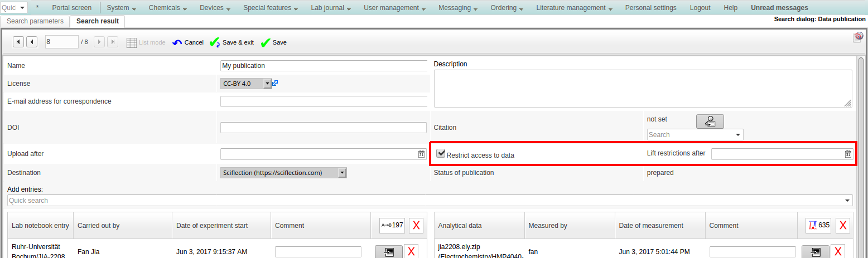Go to the previous record
Screen dimensions: 868x258
32,42
